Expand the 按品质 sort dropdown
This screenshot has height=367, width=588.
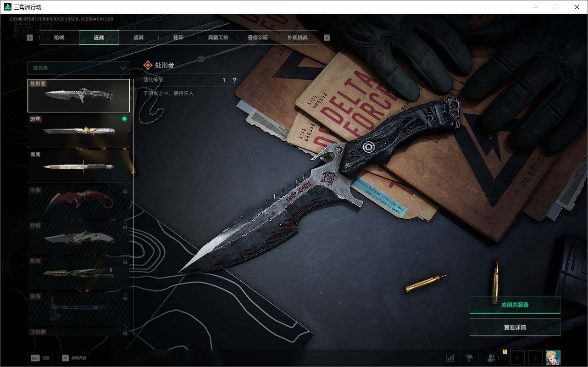pos(78,68)
